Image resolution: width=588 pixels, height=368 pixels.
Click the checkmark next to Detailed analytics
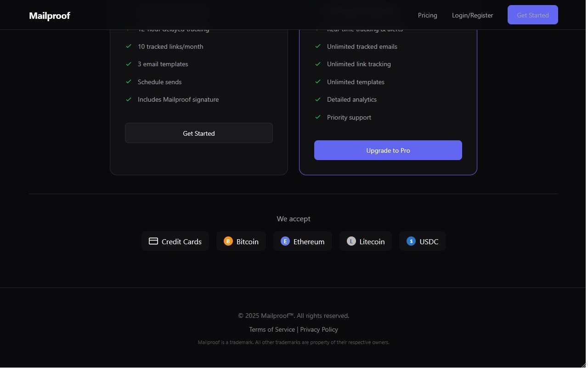(318, 99)
